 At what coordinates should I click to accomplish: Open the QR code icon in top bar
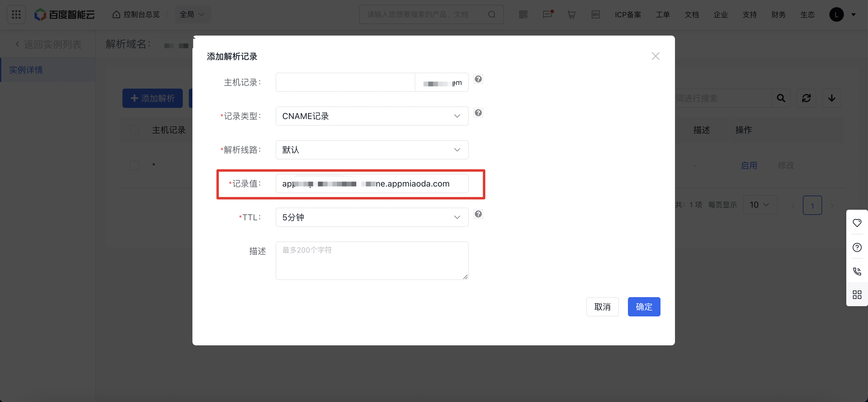click(523, 14)
